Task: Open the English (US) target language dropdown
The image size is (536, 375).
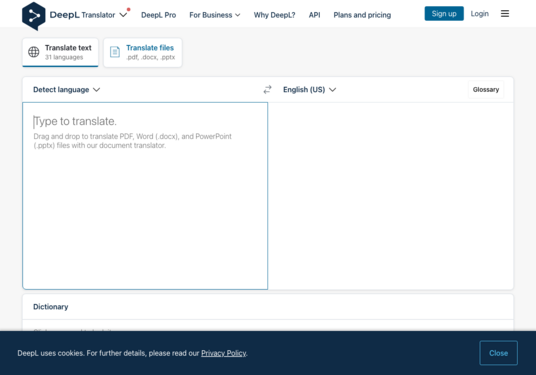Action: 309,90
